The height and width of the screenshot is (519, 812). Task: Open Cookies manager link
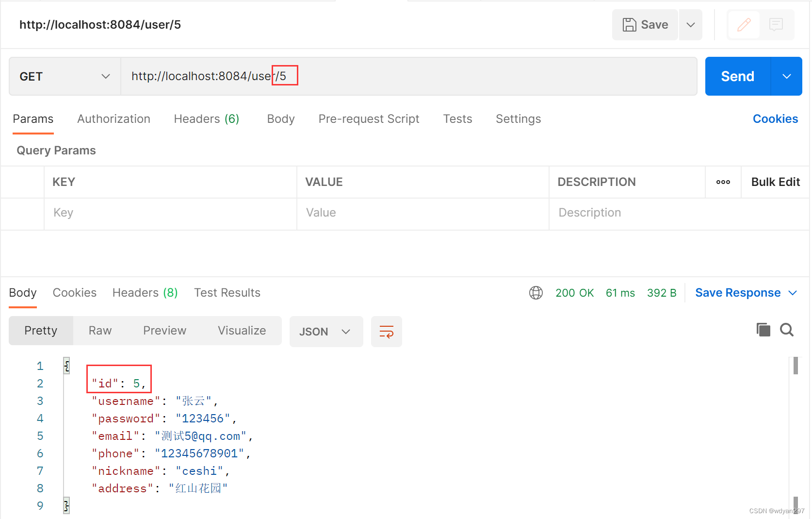(x=775, y=118)
